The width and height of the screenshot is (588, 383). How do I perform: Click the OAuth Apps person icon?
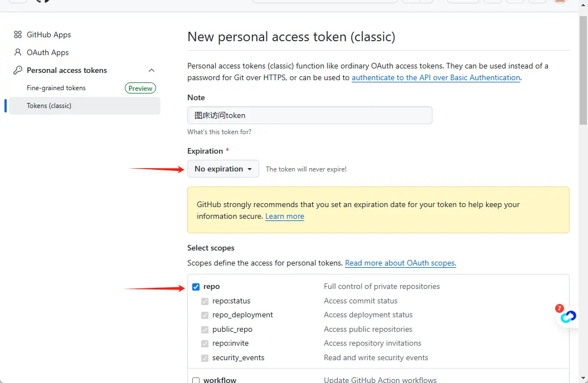[18, 52]
